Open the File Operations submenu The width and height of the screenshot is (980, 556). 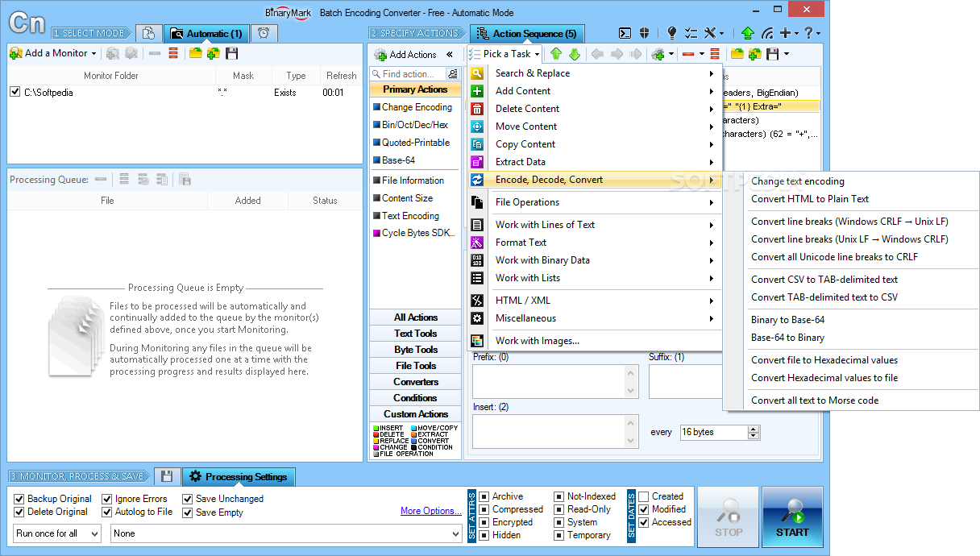pyautogui.click(x=596, y=202)
